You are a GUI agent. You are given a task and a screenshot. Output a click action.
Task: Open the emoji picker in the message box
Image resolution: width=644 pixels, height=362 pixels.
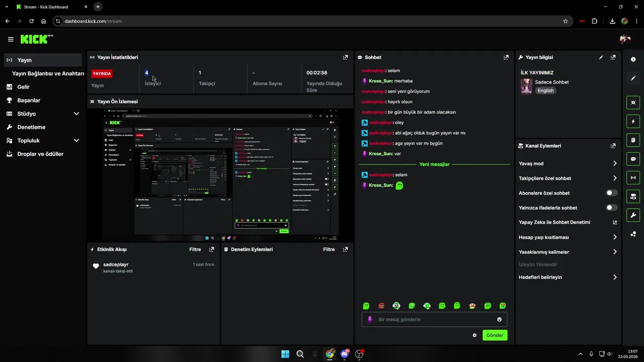tap(500, 319)
